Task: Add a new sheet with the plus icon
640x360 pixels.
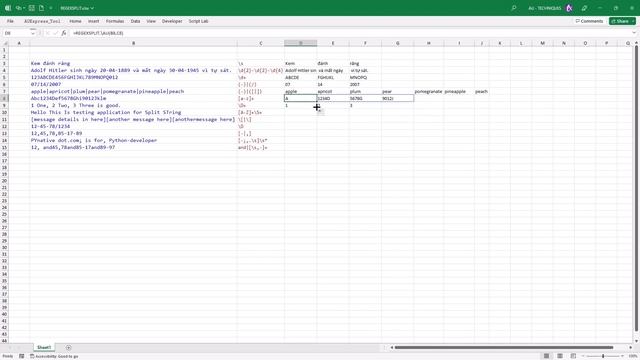Action: [x=69, y=348]
